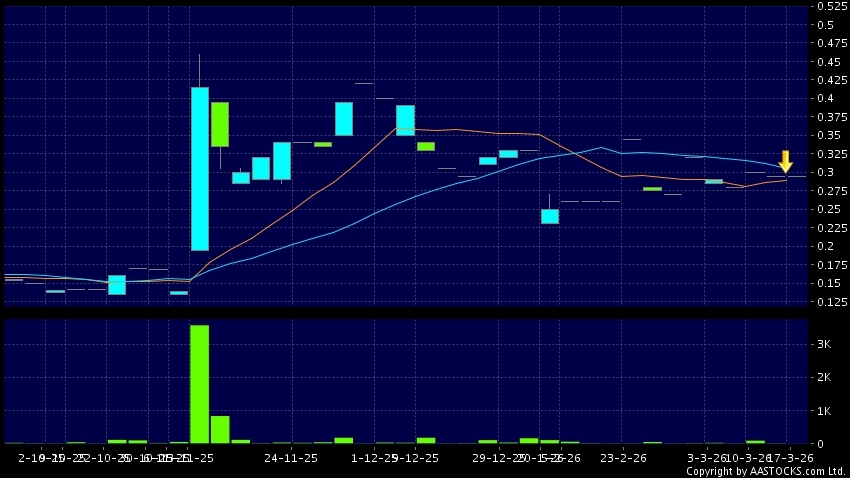Image resolution: width=850 pixels, height=478 pixels.
Task: Click the AASTOCKS.com copyright text
Action: (765, 470)
